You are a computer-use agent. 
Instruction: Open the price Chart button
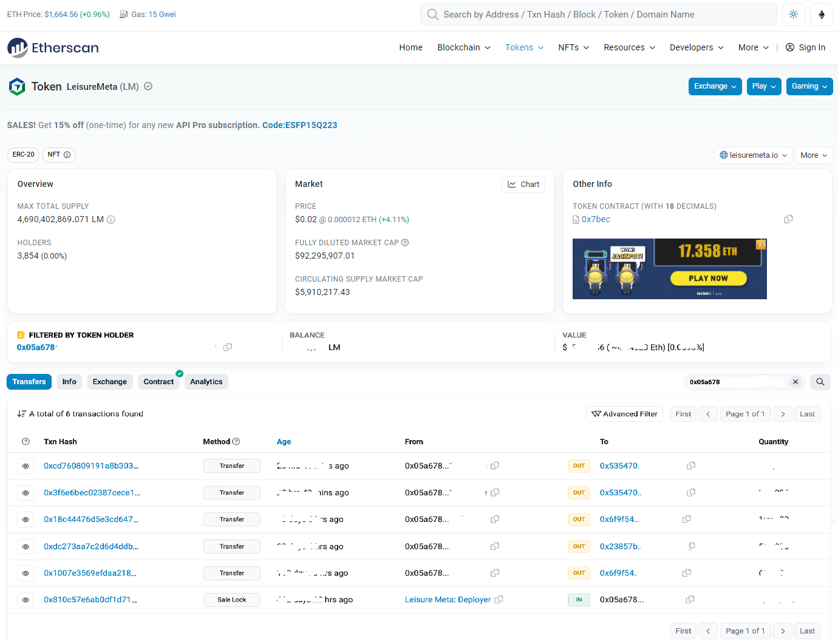coord(523,185)
